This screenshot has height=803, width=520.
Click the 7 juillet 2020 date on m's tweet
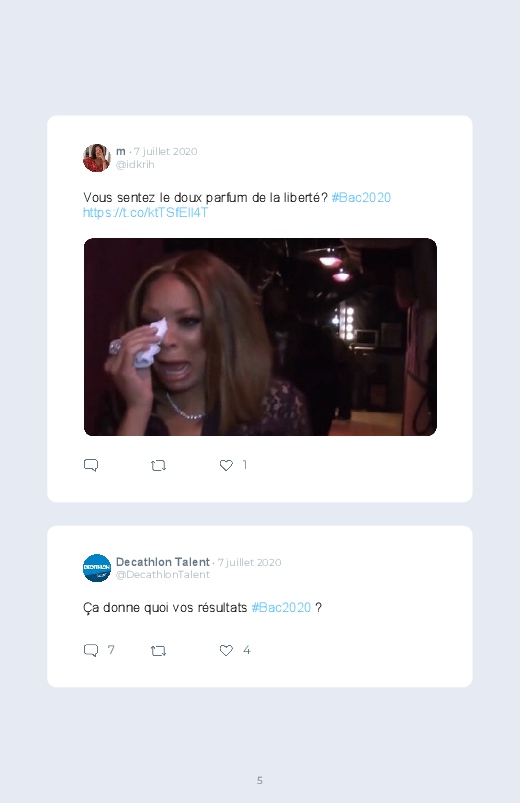[165, 152]
